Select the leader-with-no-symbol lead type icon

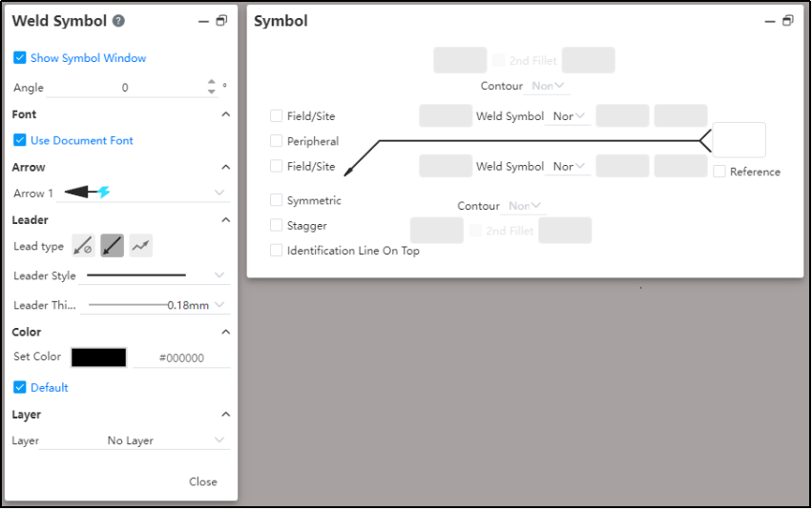pyautogui.click(x=83, y=246)
